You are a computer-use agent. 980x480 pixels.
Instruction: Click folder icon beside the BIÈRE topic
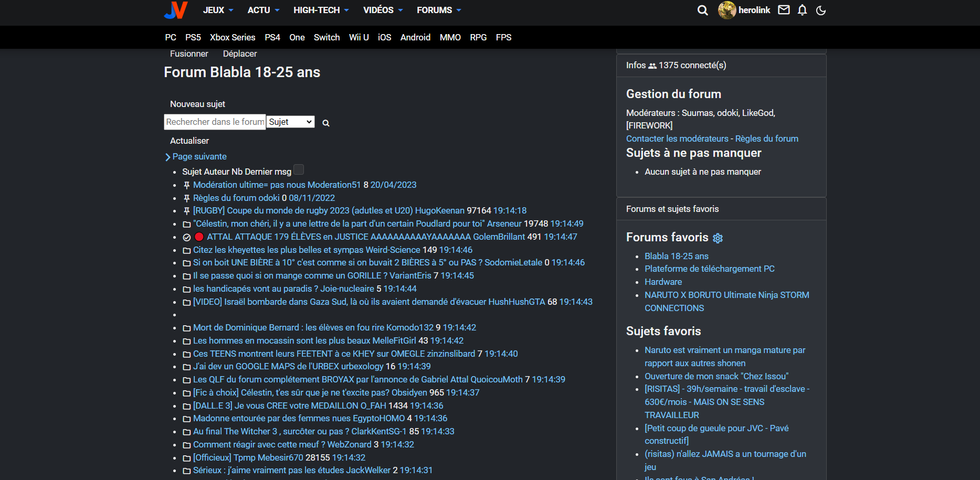tap(186, 263)
